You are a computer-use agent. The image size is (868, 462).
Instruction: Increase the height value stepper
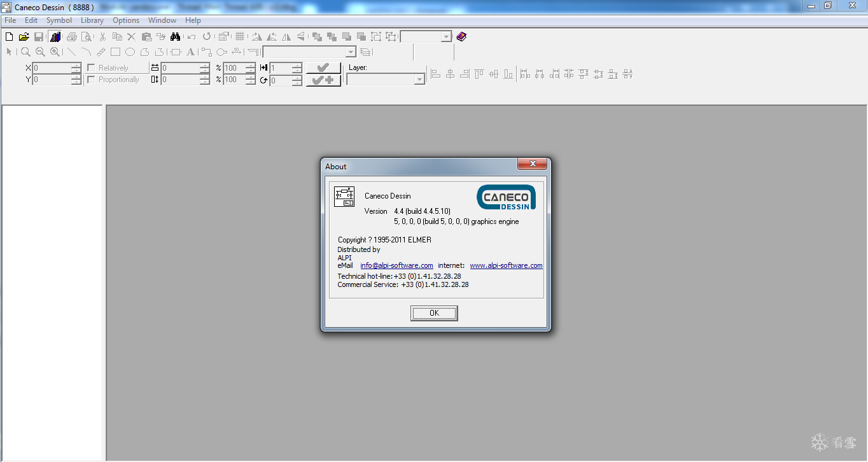204,77
